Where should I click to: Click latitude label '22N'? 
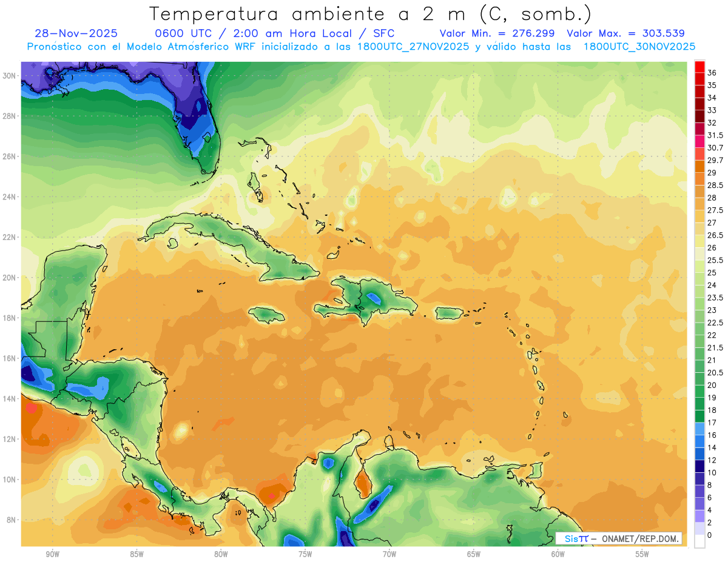click(9, 237)
